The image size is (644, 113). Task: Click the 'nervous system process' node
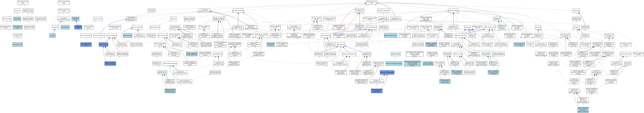tap(89, 27)
